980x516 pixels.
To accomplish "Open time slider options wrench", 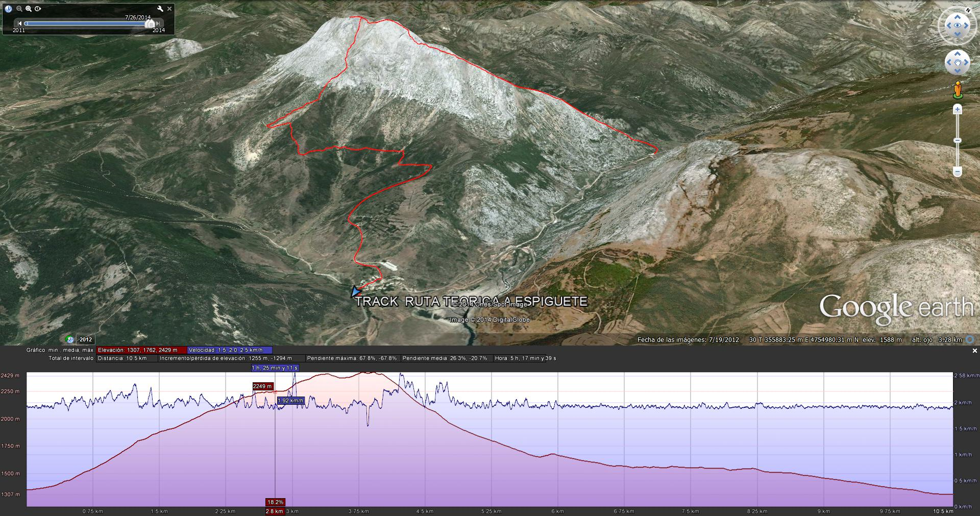I will pyautogui.click(x=160, y=9).
